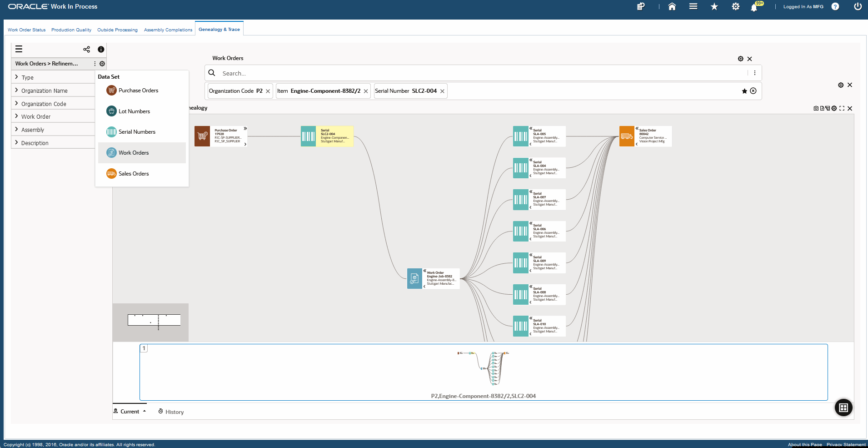Open the worklist icon in the header
Viewport: 868px width, 448px height.
click(641, 6)
